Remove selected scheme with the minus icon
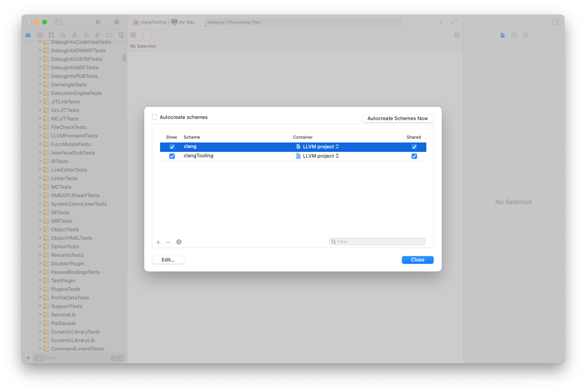 (x=168, y=242)
